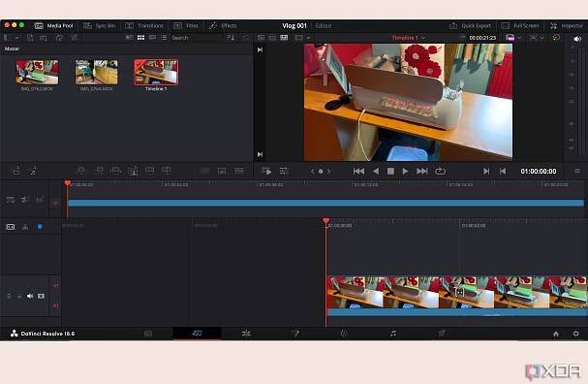Go to the first frame

358,172
